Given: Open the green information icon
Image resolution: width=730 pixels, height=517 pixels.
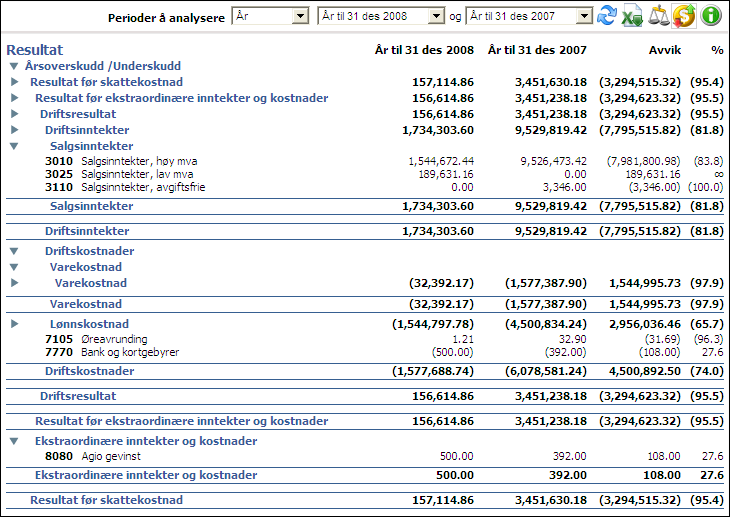Looking at the screenshot, I should [710, 16].
